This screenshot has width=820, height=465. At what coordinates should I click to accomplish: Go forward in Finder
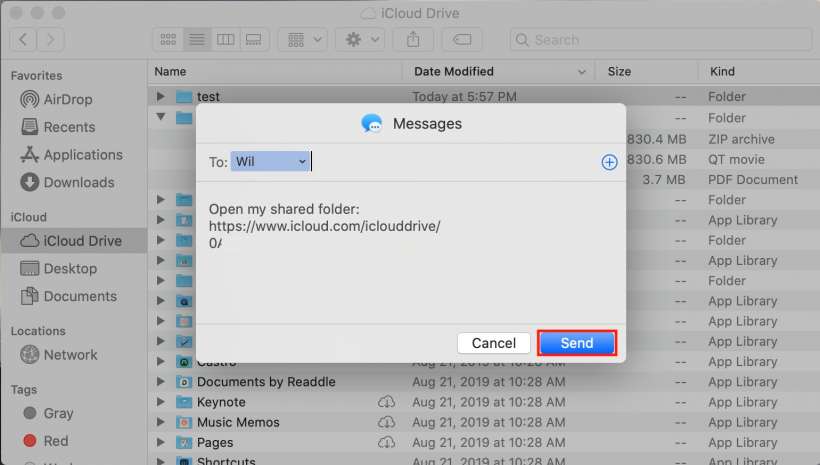50,40
